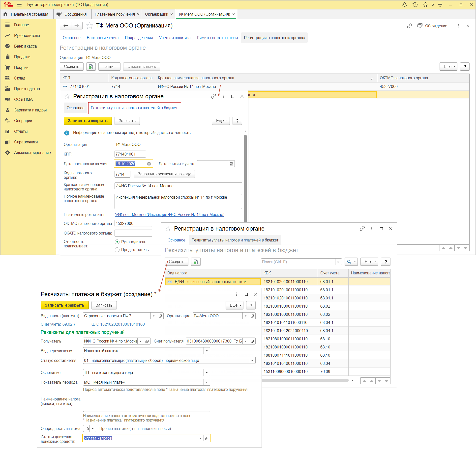Copy link in first registration dialog
The image size is (476, 449).
[x=213, y=96]
